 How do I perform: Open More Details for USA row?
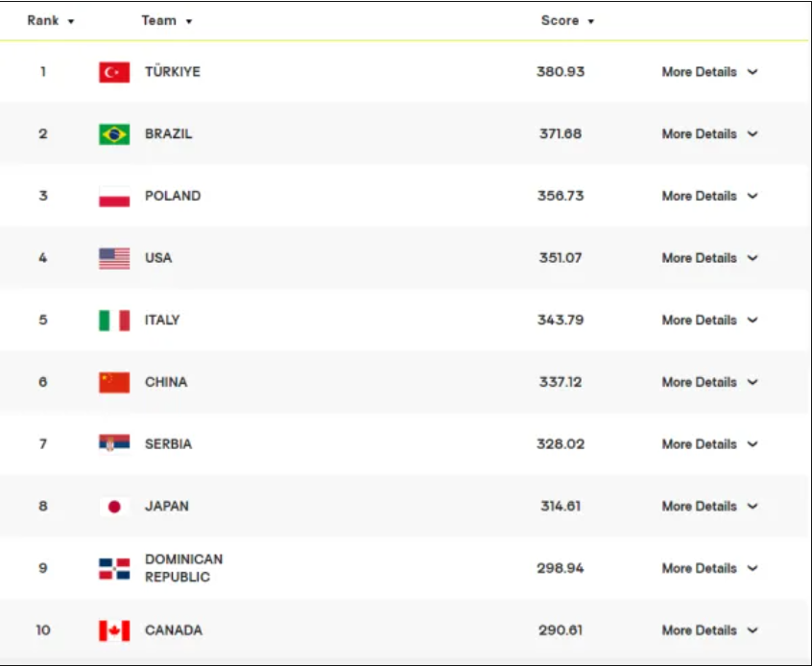click(x=709, y=258)
